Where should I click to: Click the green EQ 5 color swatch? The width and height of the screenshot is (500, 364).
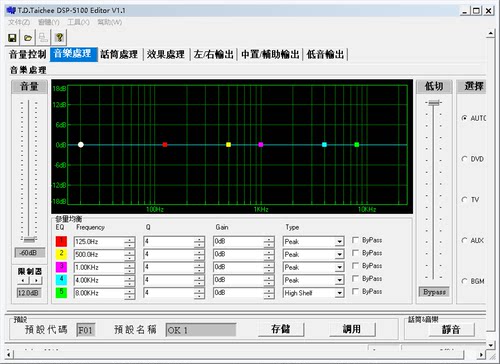coord(61,293)
